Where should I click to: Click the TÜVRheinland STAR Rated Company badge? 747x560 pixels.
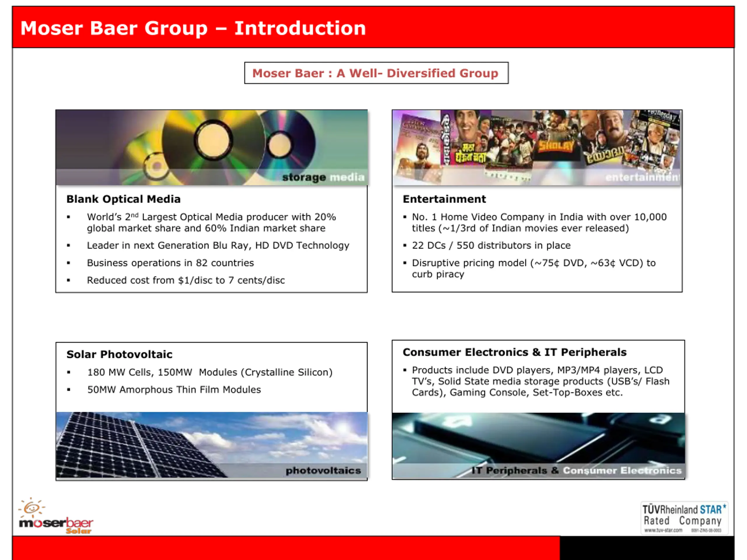pos(684,518)
